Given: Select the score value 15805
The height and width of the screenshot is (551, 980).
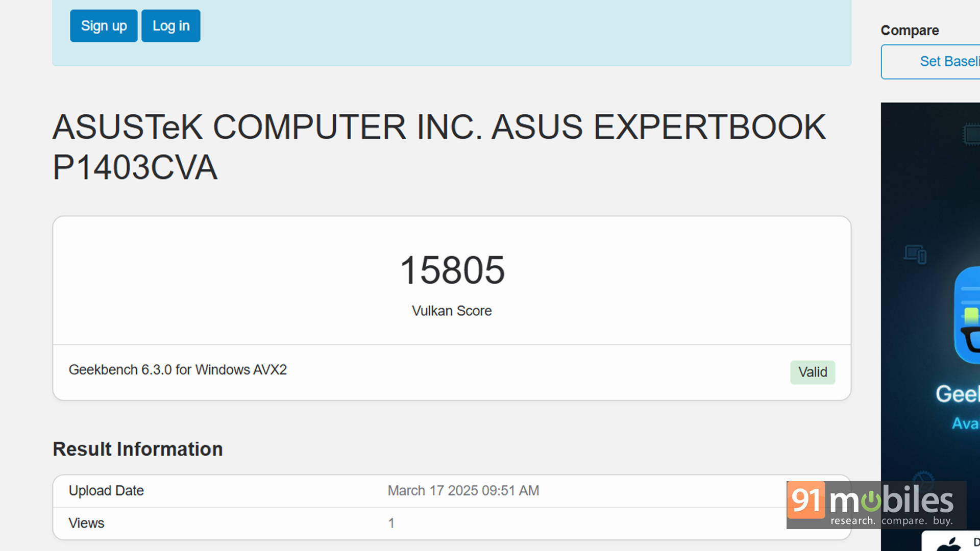Looking at the screenshot, I should pyautogui.click(x=452, y=270).
